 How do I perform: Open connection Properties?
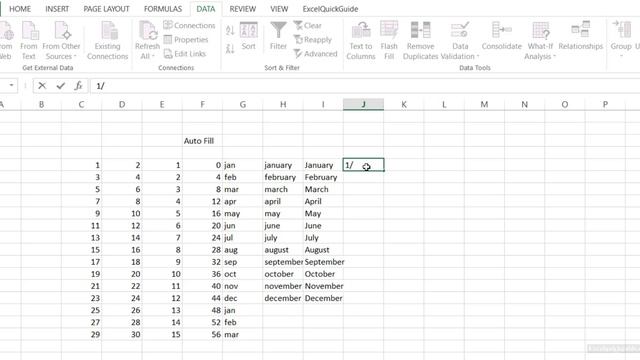point(186,40)
